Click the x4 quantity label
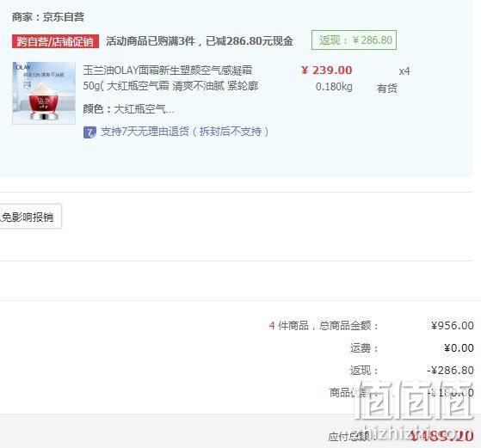481x448 pixels. point(404,71)
